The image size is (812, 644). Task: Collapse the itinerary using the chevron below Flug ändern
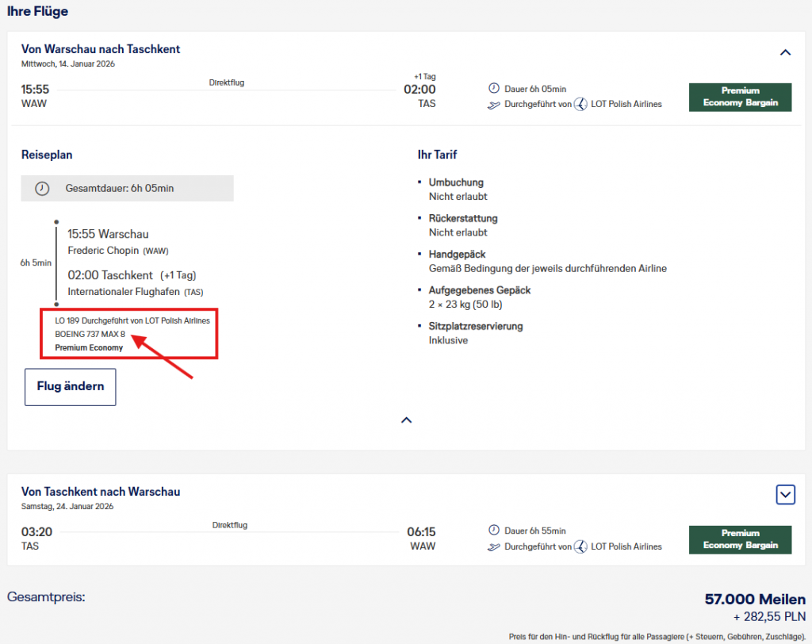pyautogui.click(x=406, y=420)
